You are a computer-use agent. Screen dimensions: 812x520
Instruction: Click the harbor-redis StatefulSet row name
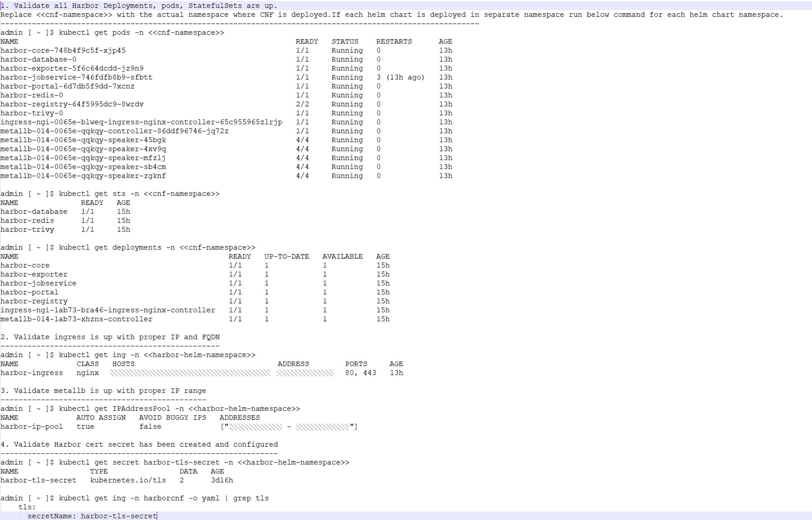click(x=27, y=221)
